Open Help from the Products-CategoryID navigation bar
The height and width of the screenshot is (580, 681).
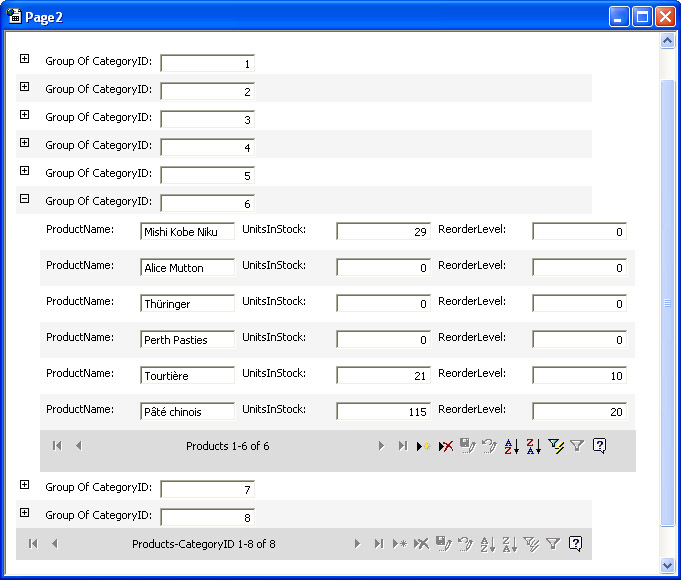click(x=575, y=543)
